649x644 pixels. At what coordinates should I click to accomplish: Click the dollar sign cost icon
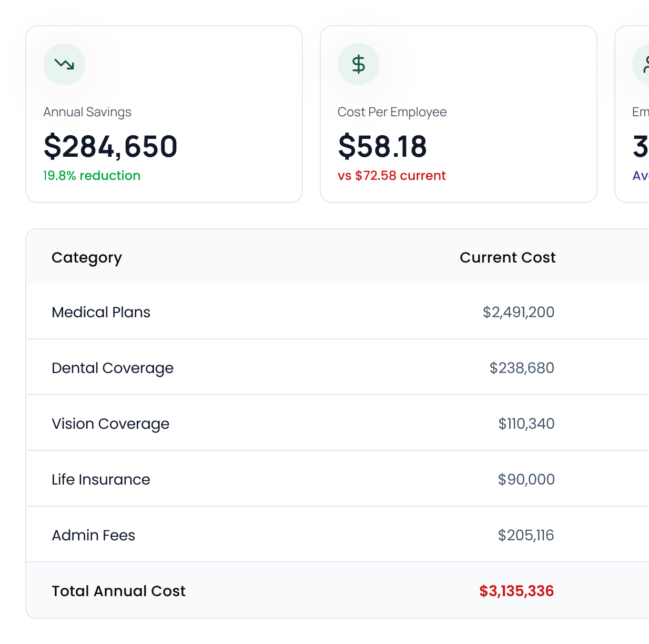point(358,64)
